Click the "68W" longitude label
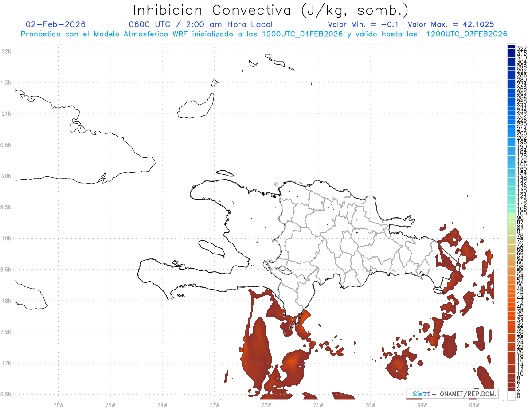The height and width of the screenshot is (411, 532). click(x=474, y=404)
